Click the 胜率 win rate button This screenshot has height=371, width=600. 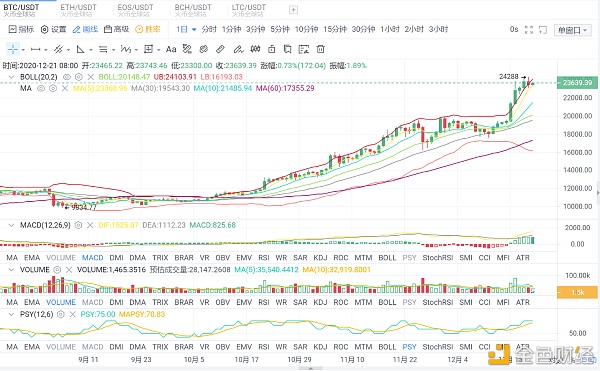148,29
